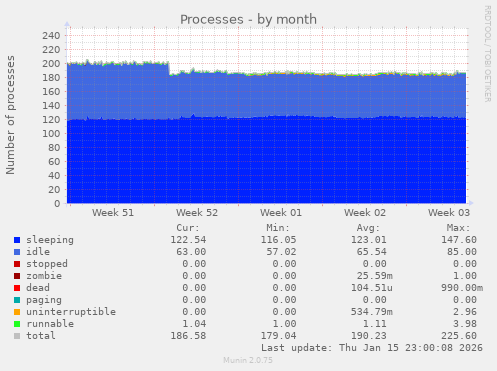Select the 'Week 03' axis label
Viewport: 497px width, 371px height.
pyautogui.click(x=449, y=213)
